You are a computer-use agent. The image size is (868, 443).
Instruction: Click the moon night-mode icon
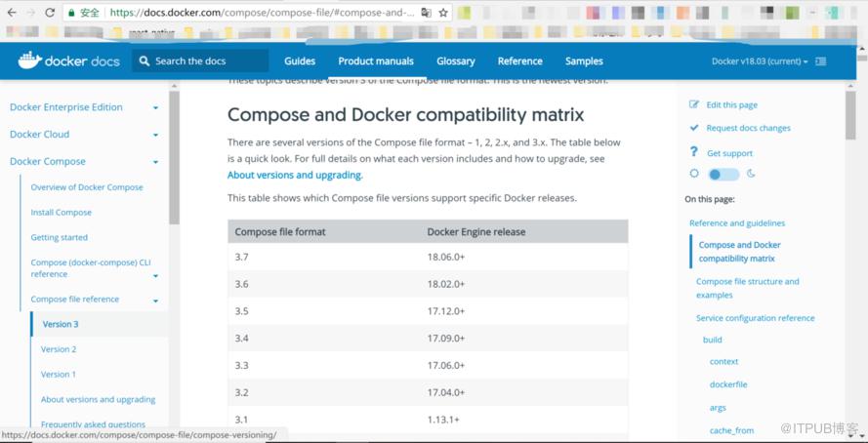tap(751, 174)
